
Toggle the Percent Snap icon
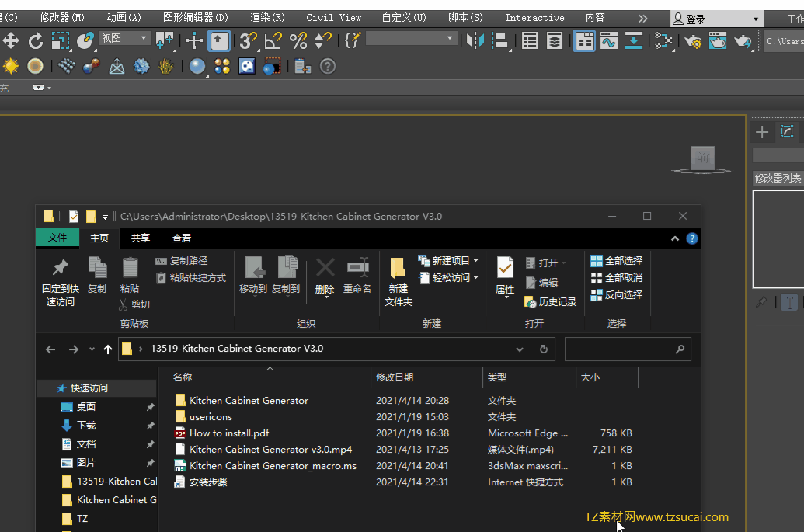pyautogui.click(x=298, y=40)
